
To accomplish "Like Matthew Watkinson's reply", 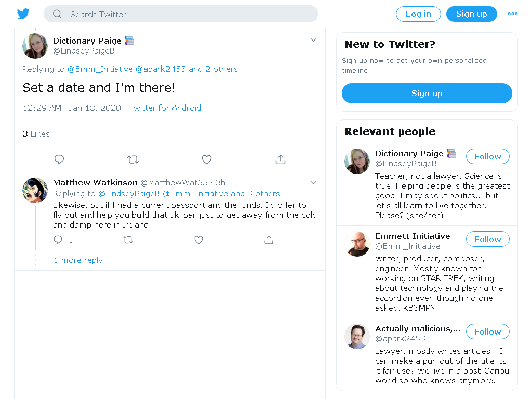I will coord(198,240).
